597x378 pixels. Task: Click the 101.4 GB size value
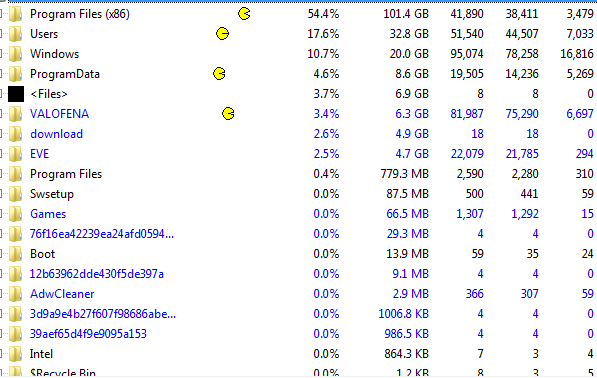[406, 14]
